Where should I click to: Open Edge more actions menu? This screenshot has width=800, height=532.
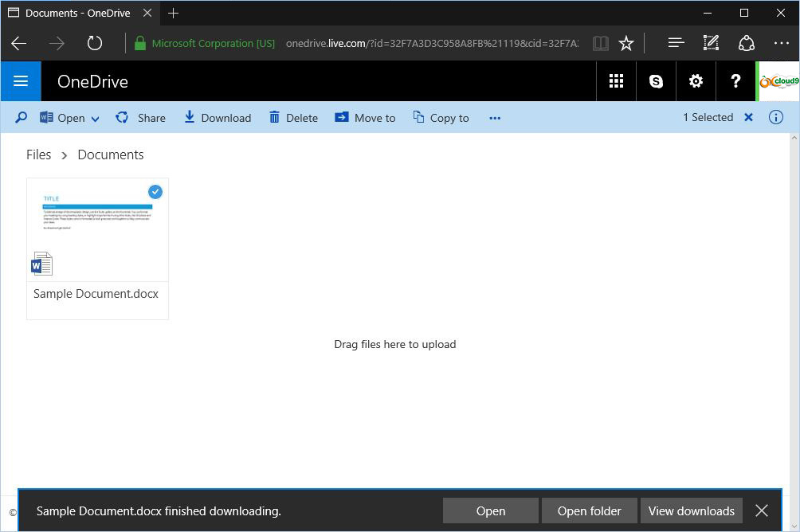pyautogui.click(x=781, y=43)
